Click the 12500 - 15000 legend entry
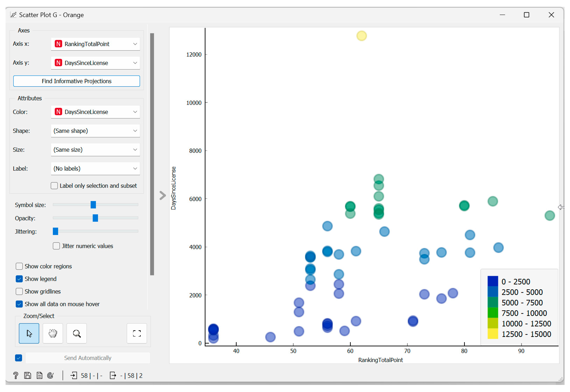Image resolution: width=570 pixels, height=392 pixels. coord(526,334)
